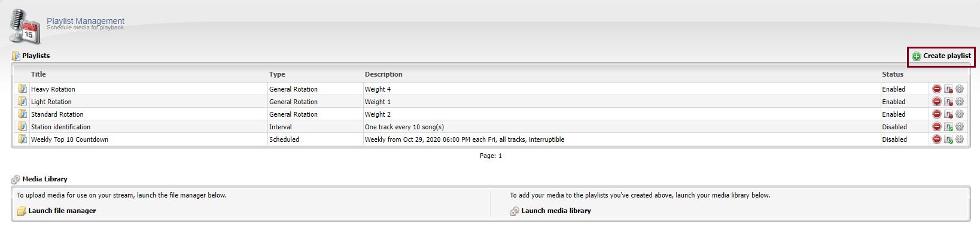The width and height of the screenshot is (980, 246).
Task: Select the Station identification title
Action: tap(61, 127)
